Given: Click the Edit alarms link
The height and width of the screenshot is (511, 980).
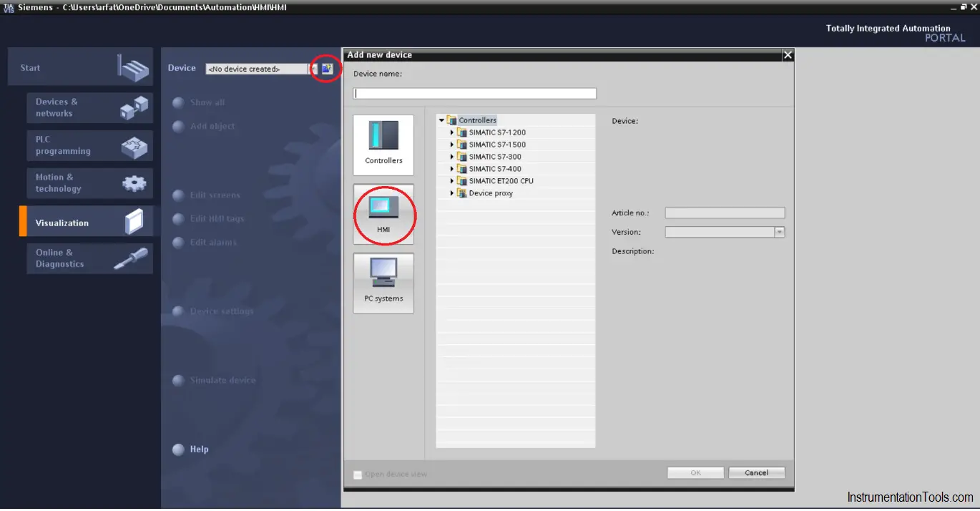Looking at the screenshot, I should (x=213, y=243).
